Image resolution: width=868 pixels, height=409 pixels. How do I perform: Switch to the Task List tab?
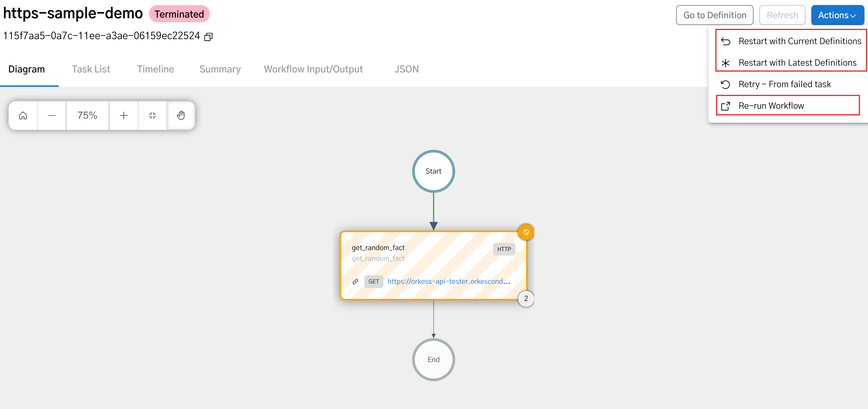91,69
